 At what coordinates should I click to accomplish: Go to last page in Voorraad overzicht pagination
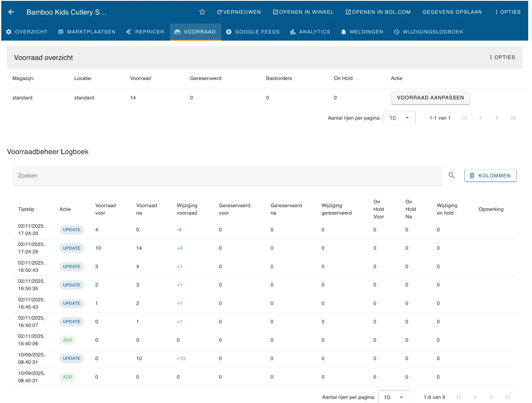tap(513, 118)
